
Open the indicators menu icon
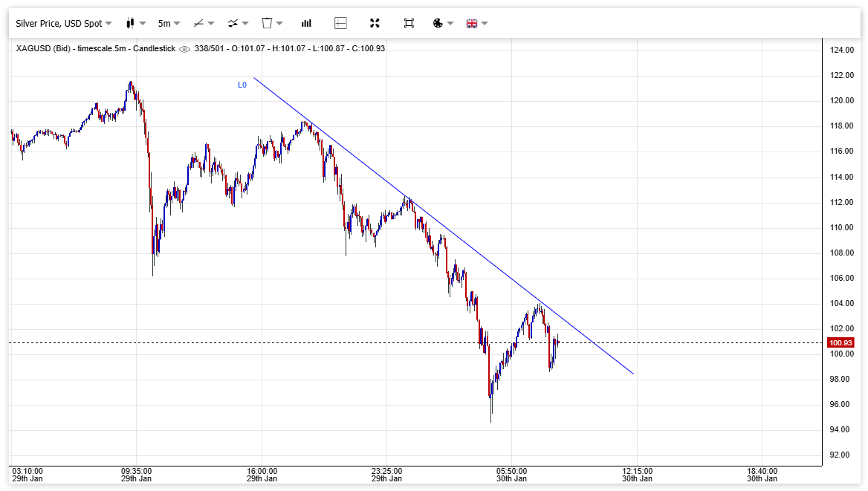pos(238,23)
